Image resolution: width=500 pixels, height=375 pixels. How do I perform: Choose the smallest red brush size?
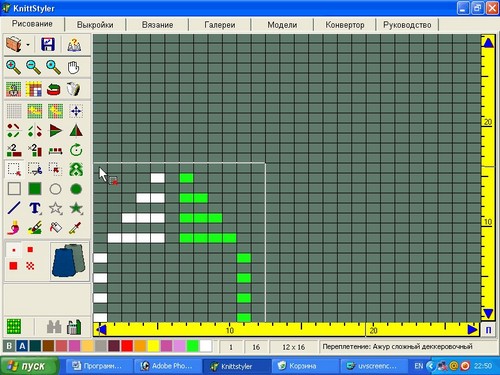click(x=14, y=250)
